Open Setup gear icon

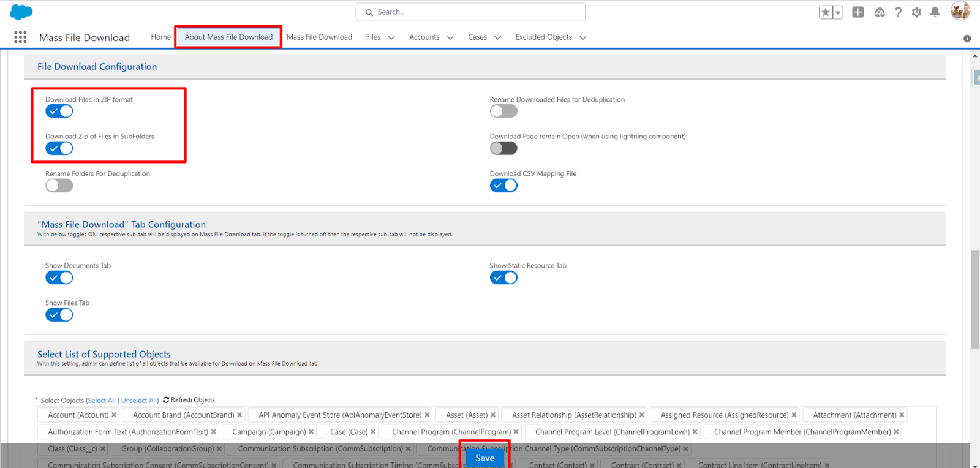click(916, 12)
